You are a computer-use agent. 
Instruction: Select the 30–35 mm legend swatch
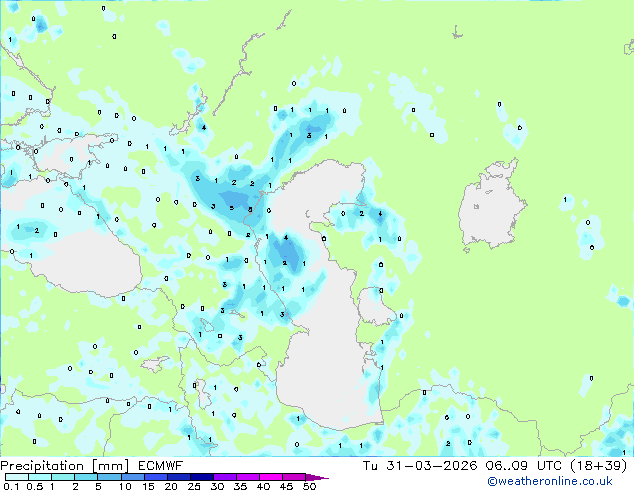225,477
